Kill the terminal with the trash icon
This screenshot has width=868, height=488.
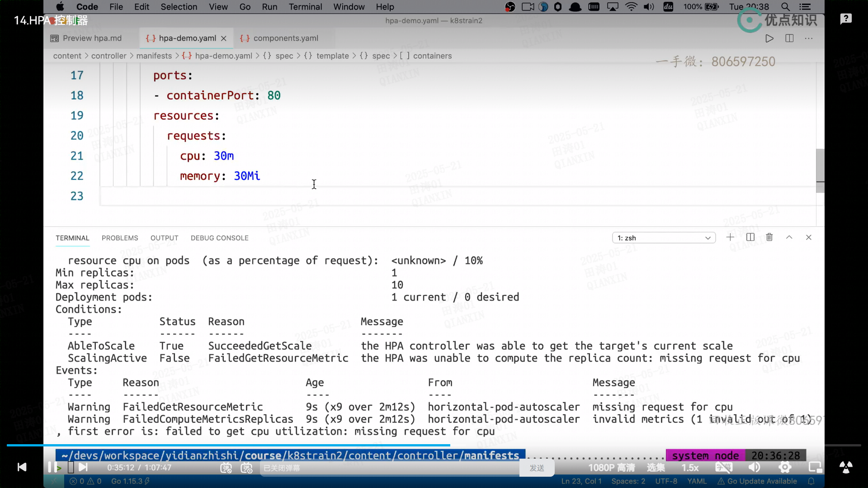[x=769, y=237]
